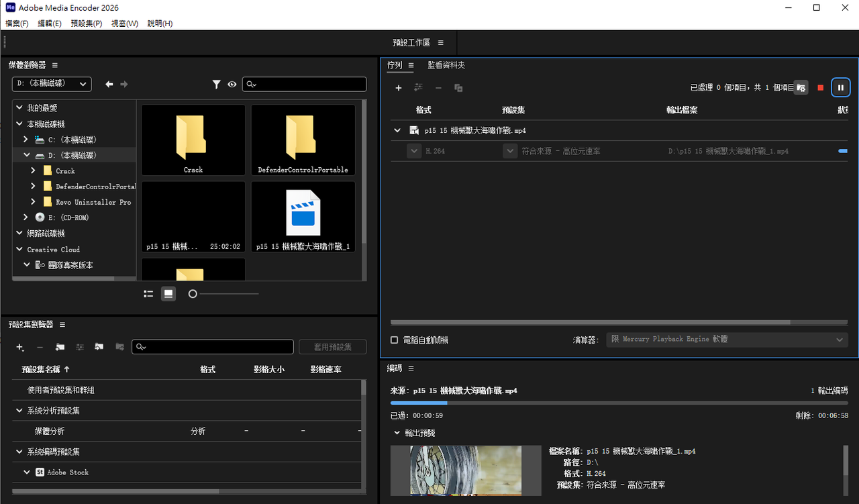Collapse the D: (本機磁碟) drive node
The width and height of the screenshot is (859, 504).
(27, 155)
